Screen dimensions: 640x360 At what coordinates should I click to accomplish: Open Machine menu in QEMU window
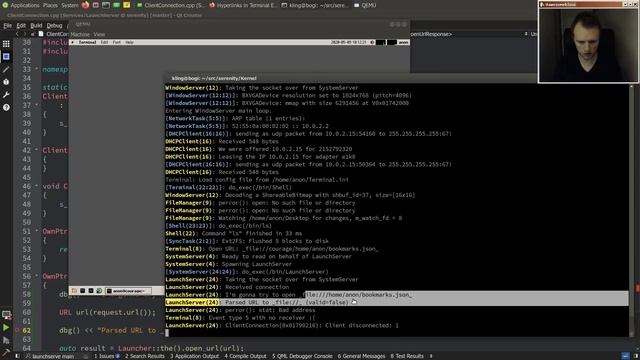tap(80, 34)
